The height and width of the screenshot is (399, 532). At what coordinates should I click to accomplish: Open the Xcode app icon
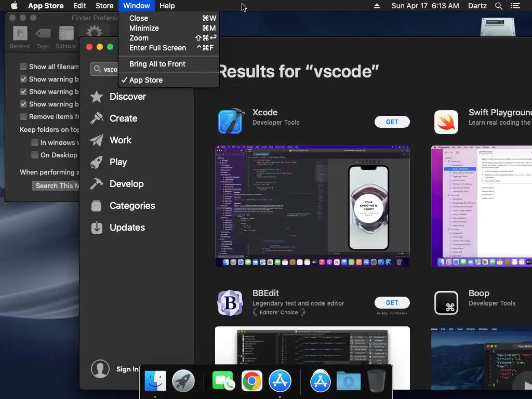click(x=231, y=122)
